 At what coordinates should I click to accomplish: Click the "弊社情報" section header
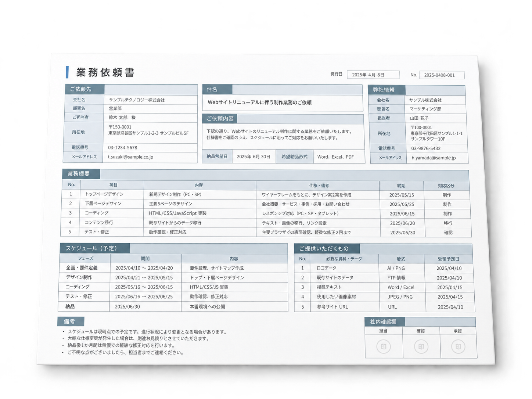387,90
